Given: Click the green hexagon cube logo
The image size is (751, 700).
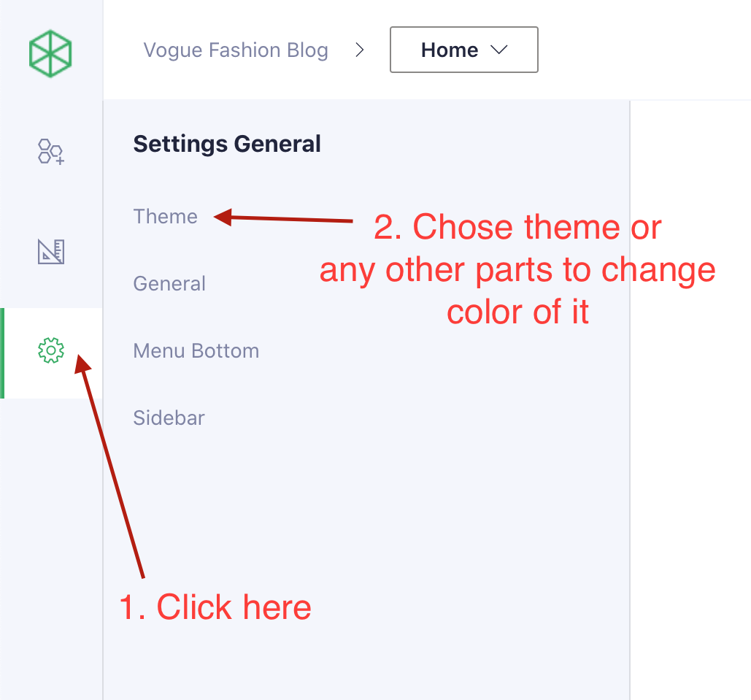Looking at the screenshot, I should (x=51, y=53).
